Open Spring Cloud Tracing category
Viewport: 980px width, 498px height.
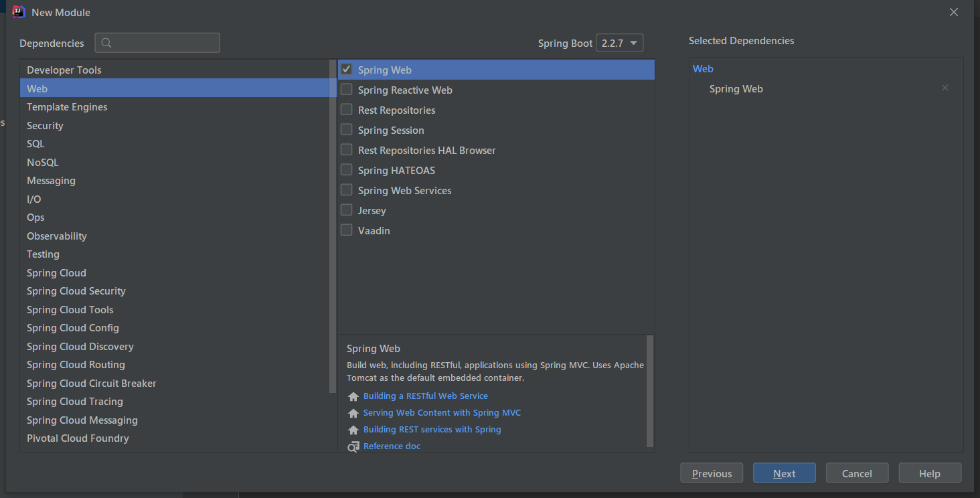(x=175, y=401)
